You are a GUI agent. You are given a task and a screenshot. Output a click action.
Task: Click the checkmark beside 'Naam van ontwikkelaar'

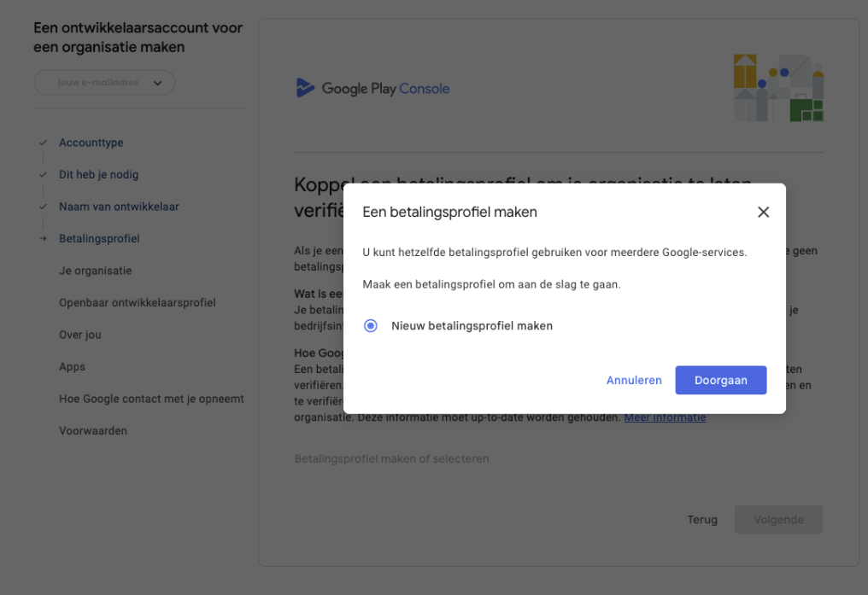click(43, 207)
